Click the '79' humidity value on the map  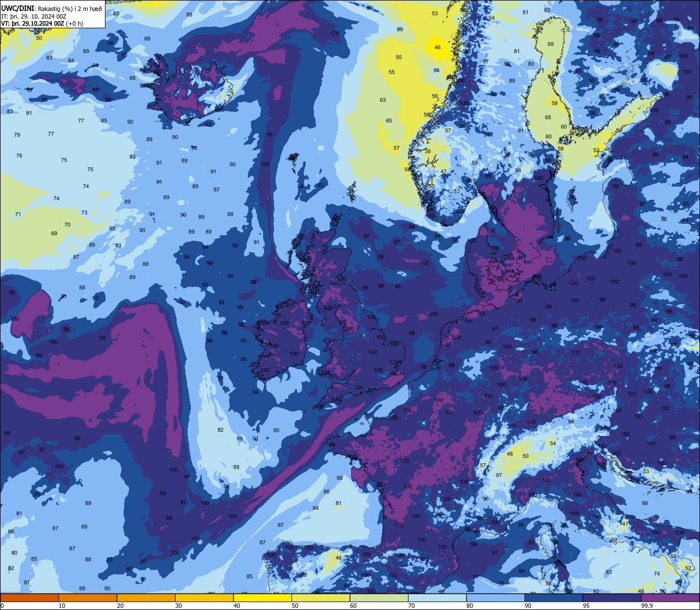pyautogui.click(x=17, y=135)
